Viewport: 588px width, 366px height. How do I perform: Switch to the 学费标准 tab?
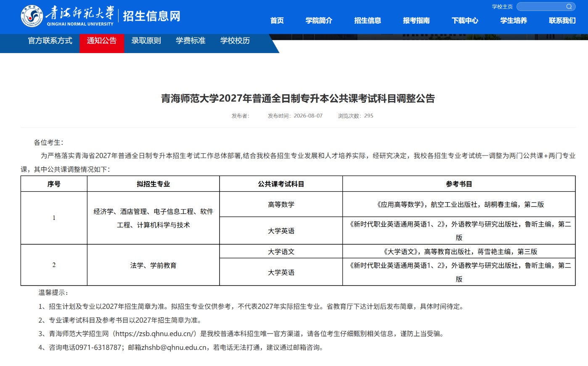pos(191,40)
